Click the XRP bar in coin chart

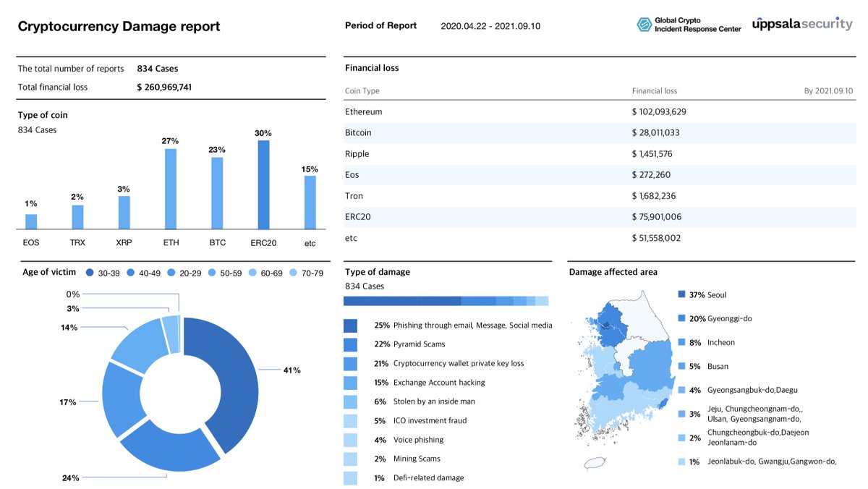(x=124, y=213)
